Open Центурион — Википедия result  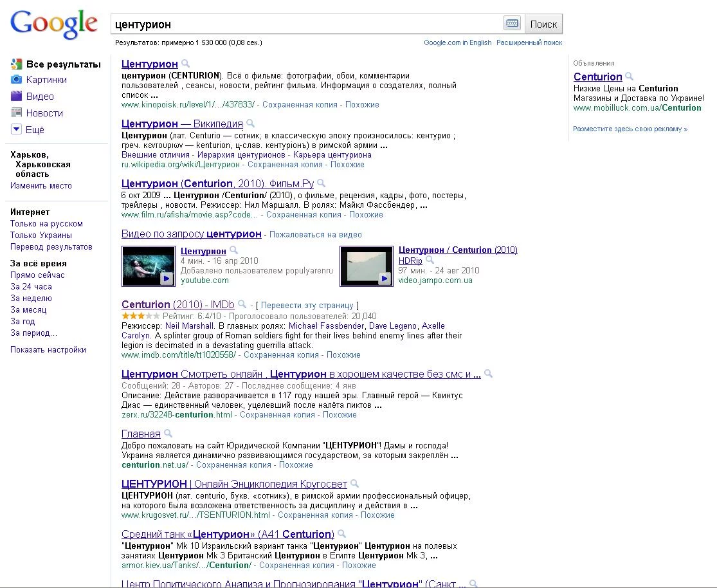coord(182,124)
